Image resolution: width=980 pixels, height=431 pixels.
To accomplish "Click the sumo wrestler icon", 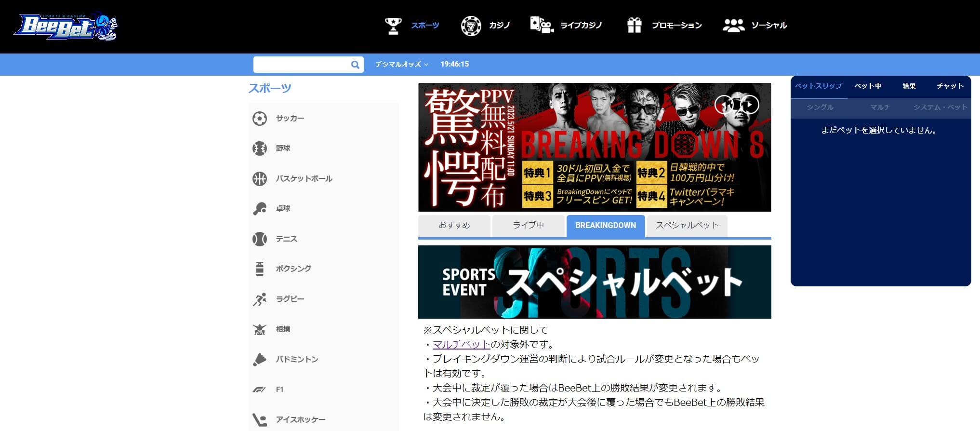I will (260, 329).
